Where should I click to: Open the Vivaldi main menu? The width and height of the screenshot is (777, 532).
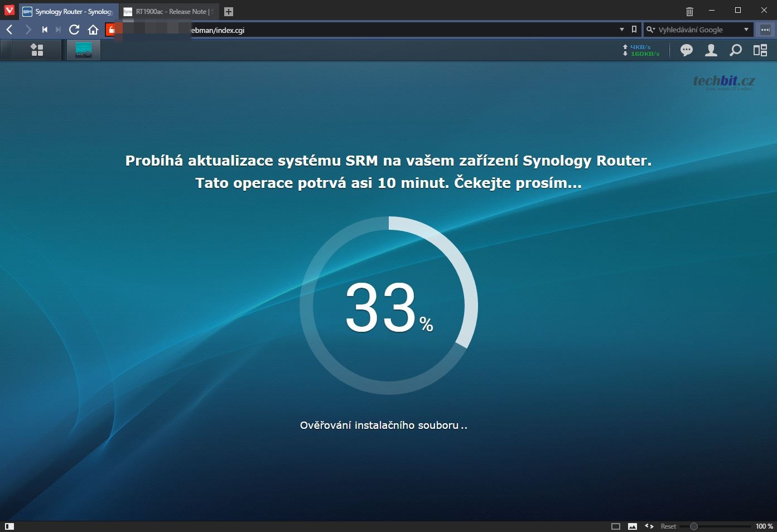9,11
